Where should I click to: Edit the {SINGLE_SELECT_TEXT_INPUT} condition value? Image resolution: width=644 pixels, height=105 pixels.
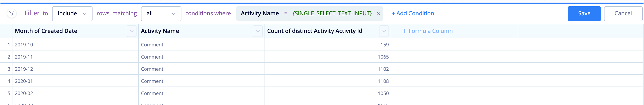[332, 14]
